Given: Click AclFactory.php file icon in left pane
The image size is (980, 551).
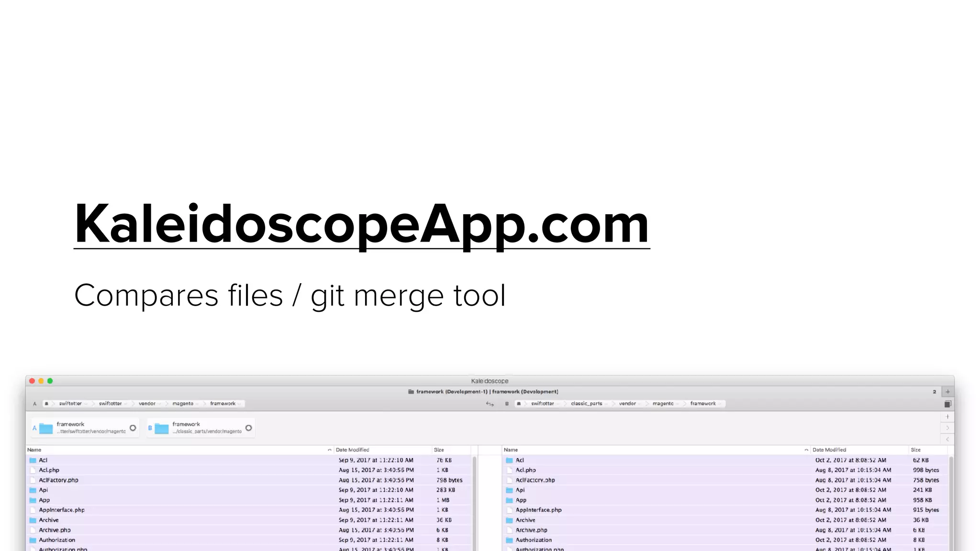Looking at the screenshot, I should pos(33,480).
